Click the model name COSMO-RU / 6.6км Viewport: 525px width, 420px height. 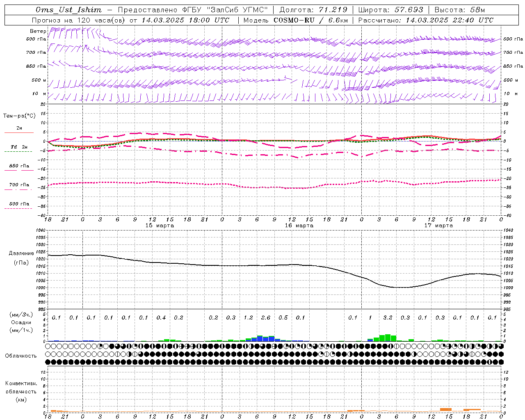pyautogui.click(x=311, y=20)
